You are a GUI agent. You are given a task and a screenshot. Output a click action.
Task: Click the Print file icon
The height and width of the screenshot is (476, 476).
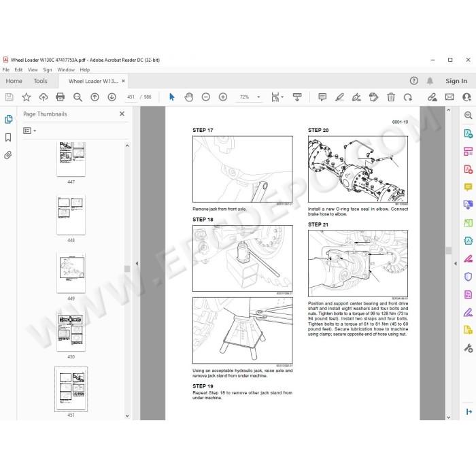(x=61, y=97)
